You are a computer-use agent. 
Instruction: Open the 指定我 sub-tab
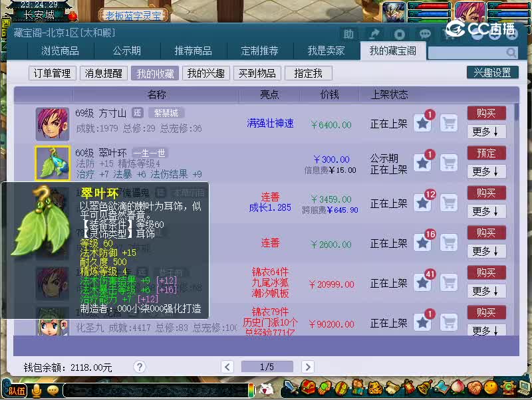(309, 73)
